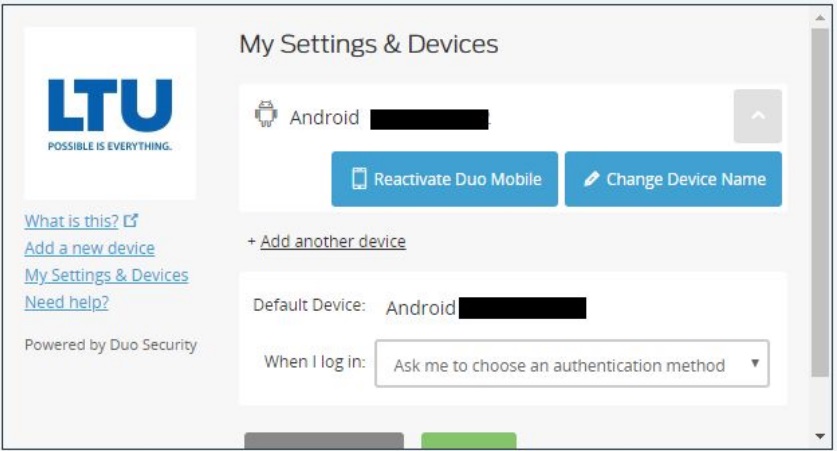Click the Android robot device icon

click(x=266, y=114)
